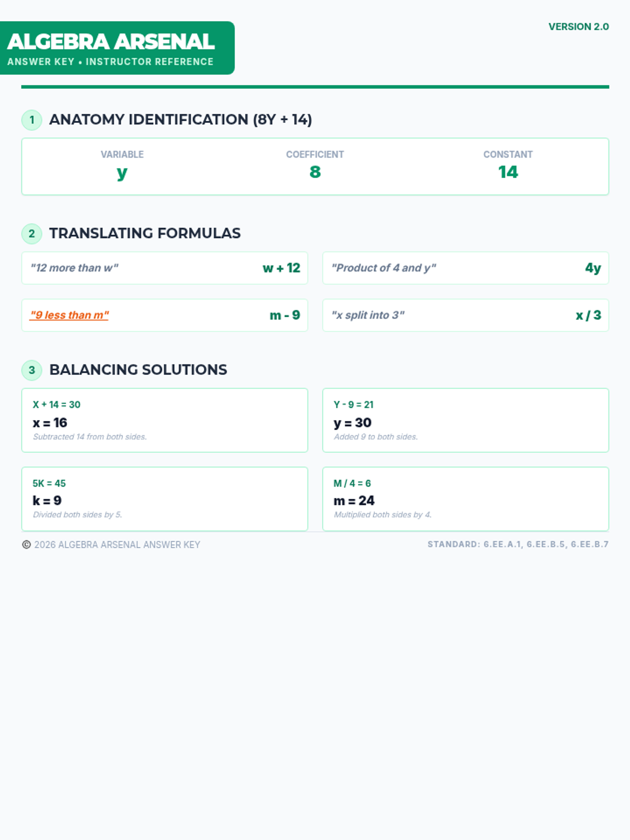
Task: Click the Anatomy Identification section heading
Action: click(x=181, y=120)
